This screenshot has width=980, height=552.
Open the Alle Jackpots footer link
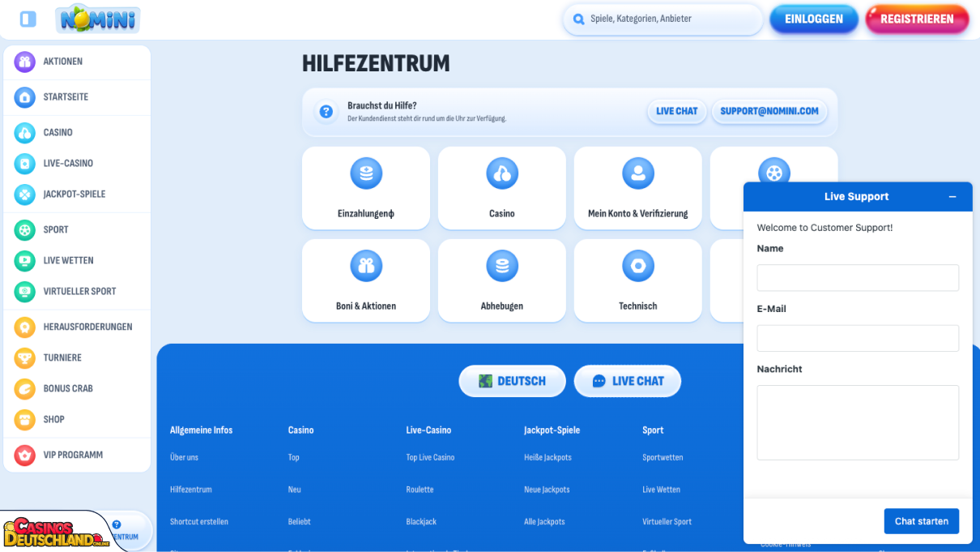[x=544, y=522]
